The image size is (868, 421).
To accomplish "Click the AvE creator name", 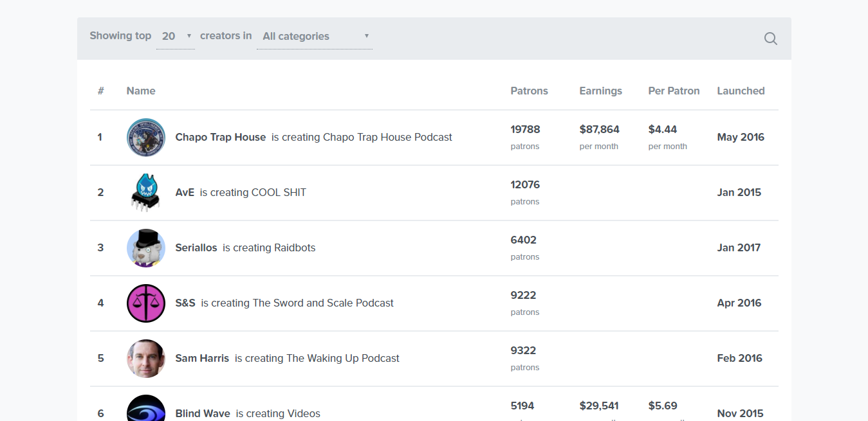I will 185,192.
